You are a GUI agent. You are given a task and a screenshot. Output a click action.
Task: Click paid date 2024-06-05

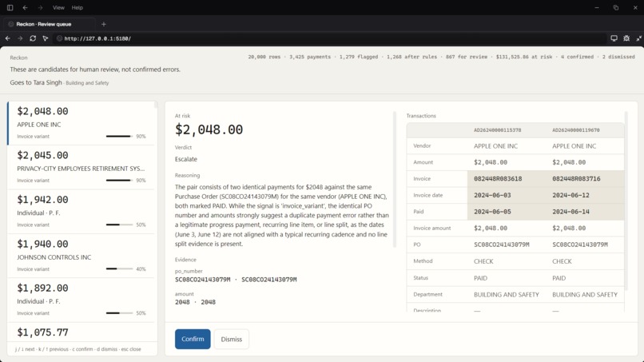pyautogui.click(x=492, y=212)
